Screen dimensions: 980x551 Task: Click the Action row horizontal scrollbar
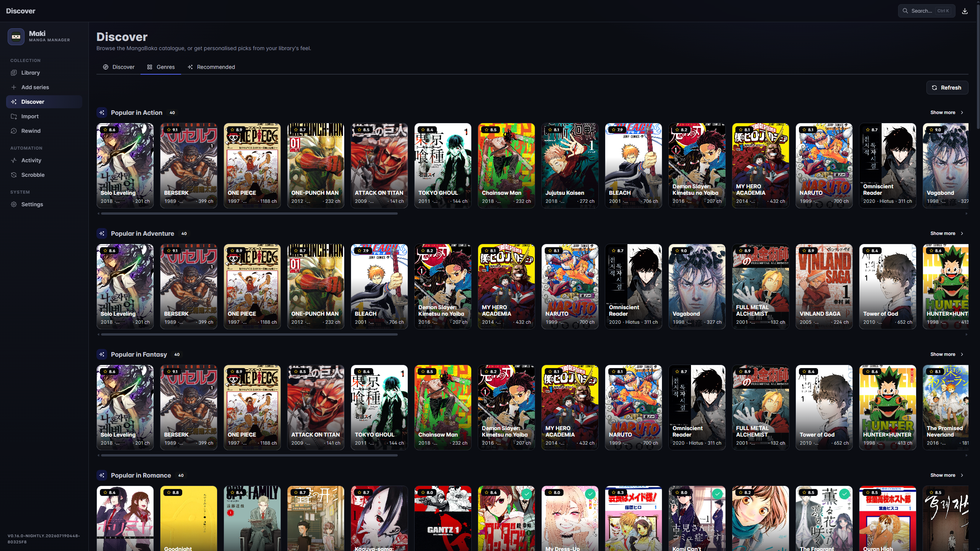click(249, 214)
